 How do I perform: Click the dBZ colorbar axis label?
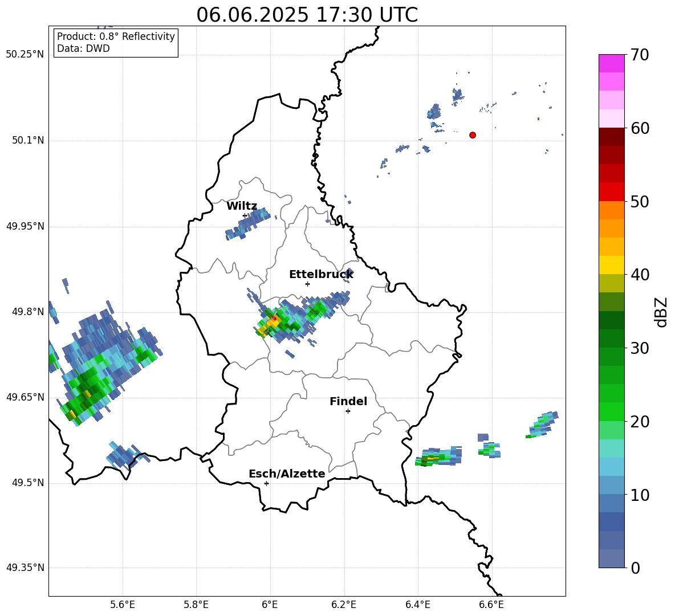662,312
